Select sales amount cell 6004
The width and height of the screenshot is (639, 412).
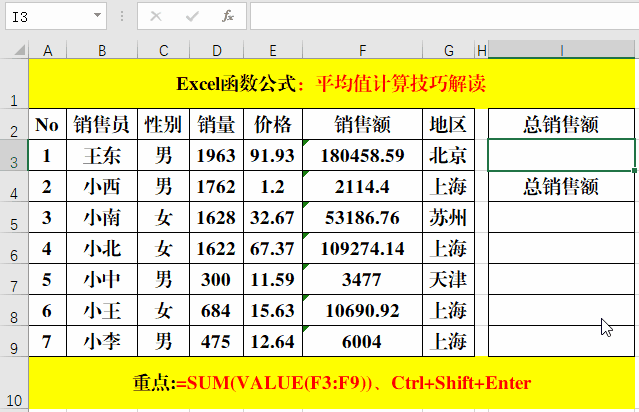click(362, 341)
